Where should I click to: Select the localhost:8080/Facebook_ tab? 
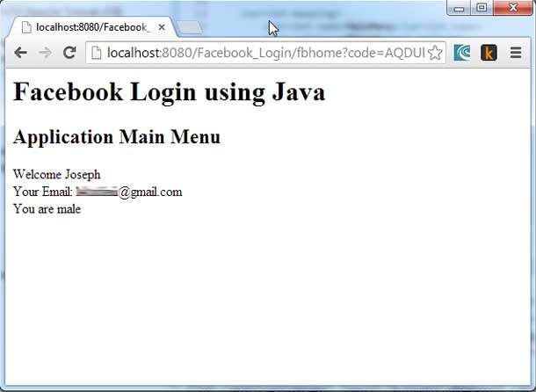92,27
